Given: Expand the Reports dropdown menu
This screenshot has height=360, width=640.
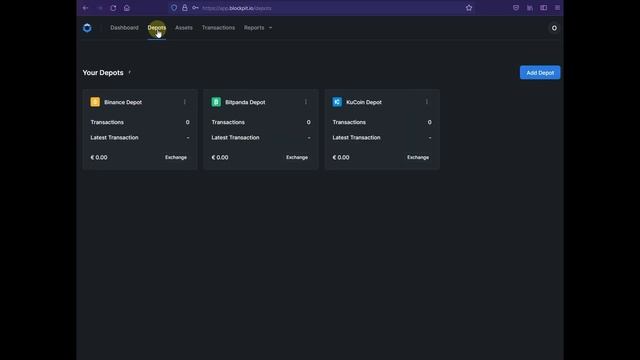Looking at the screenshot, I should (x=258, y=28).
